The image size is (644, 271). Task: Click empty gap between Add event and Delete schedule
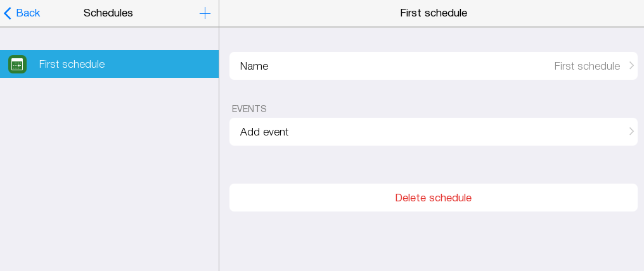click(434, 165)
